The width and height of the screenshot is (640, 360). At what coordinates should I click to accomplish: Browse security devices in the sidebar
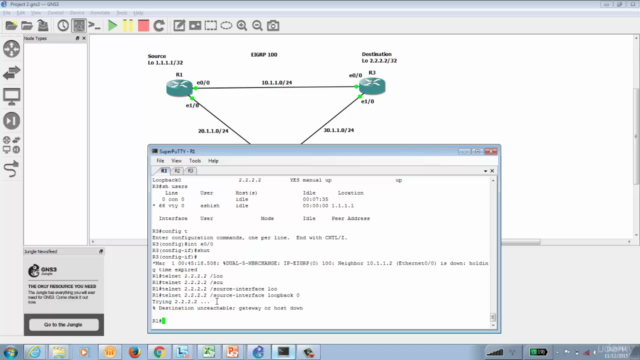point(11,121)
